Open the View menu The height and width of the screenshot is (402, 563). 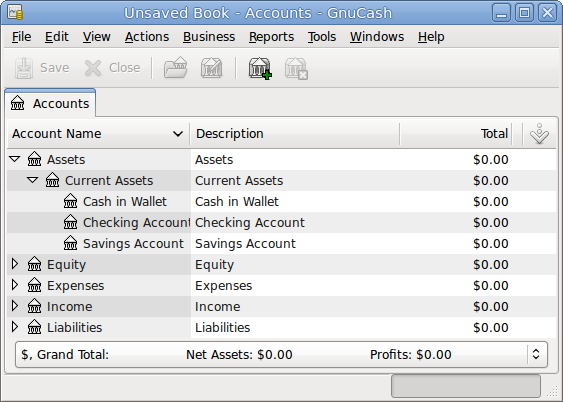[x=97, y=37]
